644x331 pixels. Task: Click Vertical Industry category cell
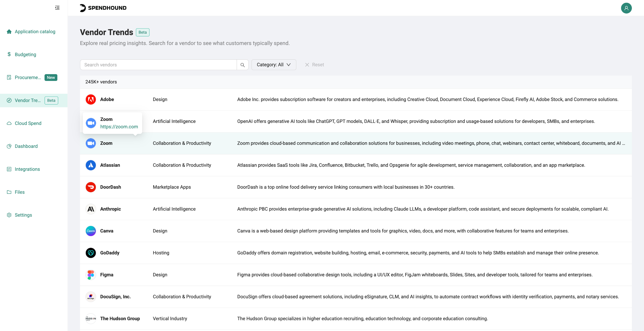(x=170, y=318)
